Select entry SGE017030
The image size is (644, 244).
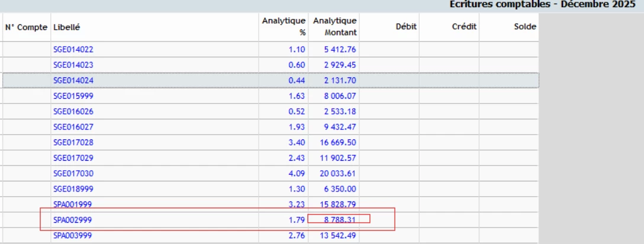(x=73, y=174)
